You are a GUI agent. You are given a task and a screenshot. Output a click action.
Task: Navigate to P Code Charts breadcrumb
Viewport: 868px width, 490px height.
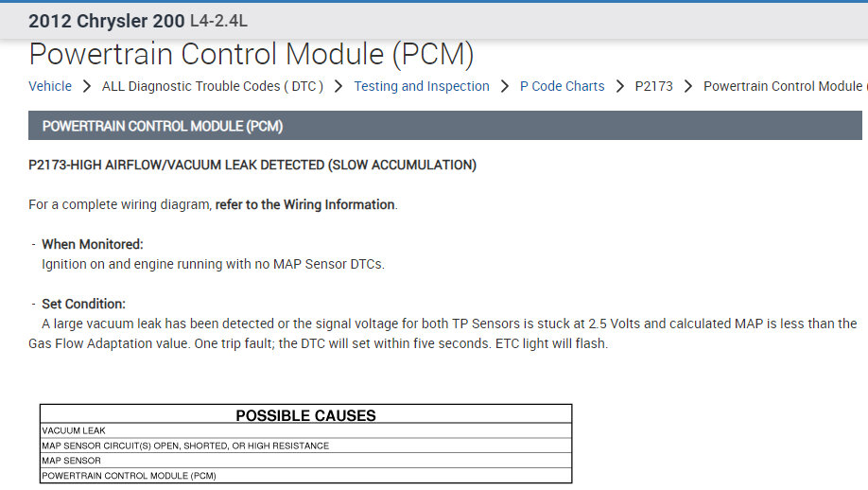pos(563,86)
